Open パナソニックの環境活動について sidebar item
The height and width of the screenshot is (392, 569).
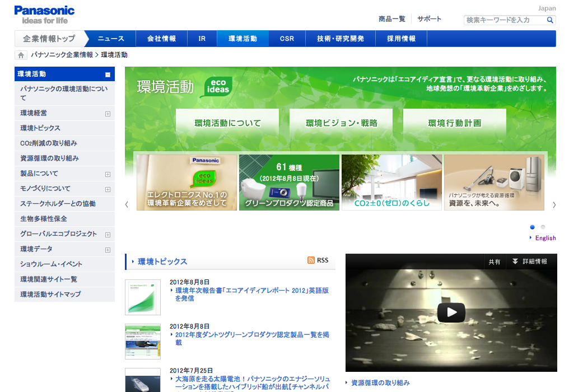pyautogui.click(x=64, y=94)
